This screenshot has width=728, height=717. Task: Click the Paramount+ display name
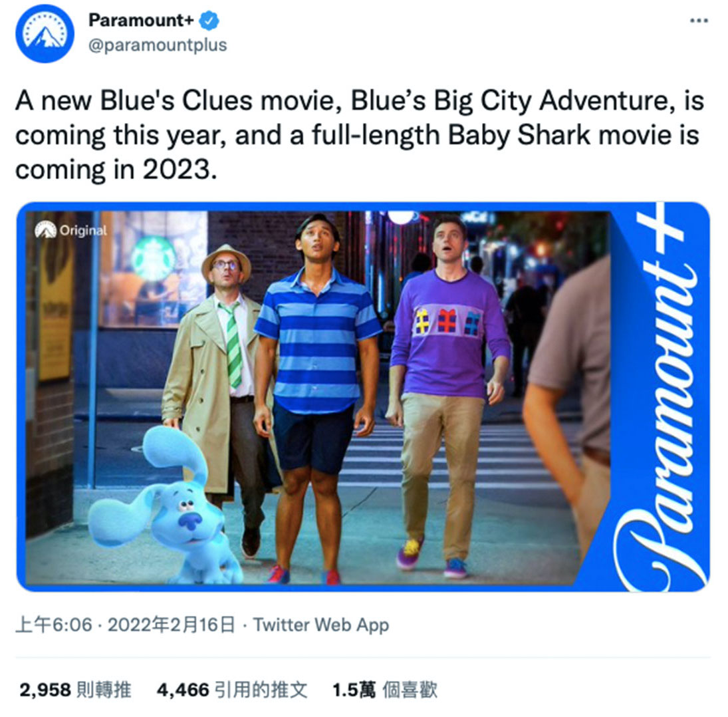[141, 21]
